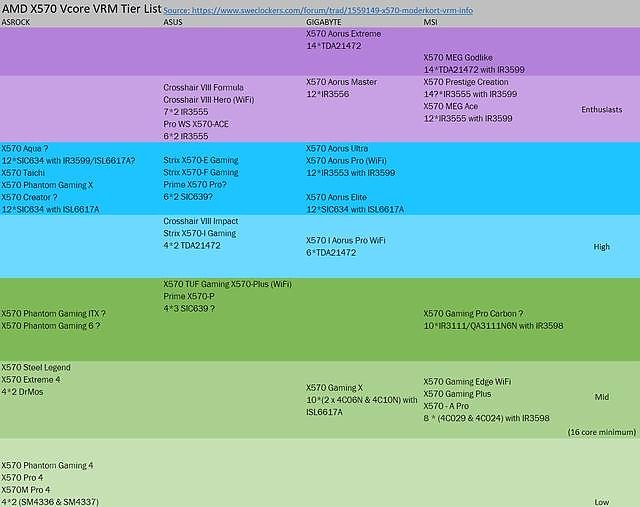The height and width of the screenshot is (507, 640).
Task: Click 'Prime X570-P' entry
Action: coord(189,296)
